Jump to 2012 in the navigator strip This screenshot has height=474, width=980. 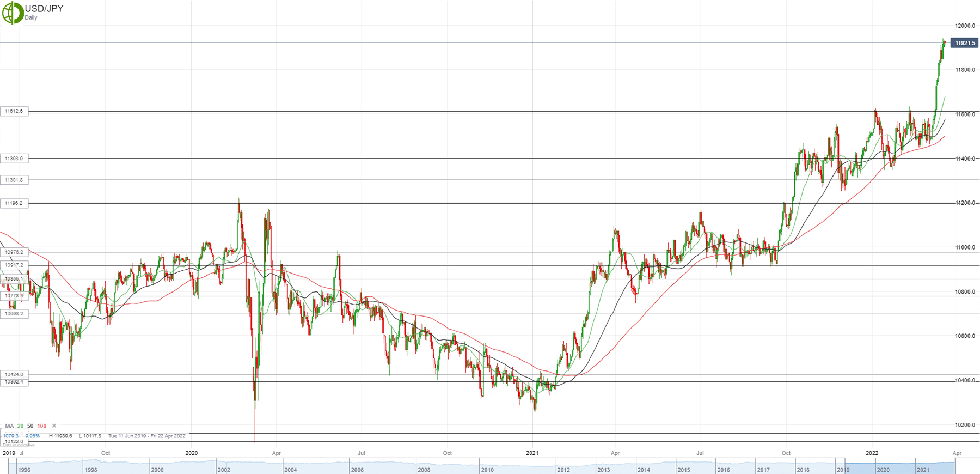563,470
